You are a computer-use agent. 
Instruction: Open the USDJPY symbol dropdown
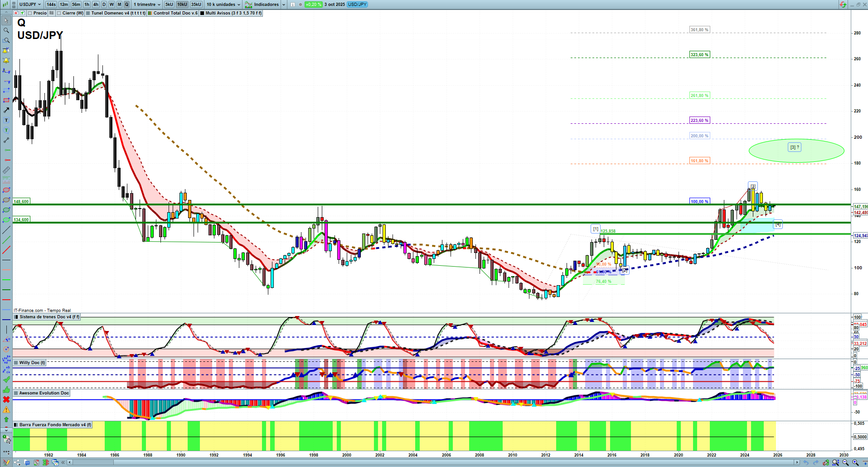[30, 5]
